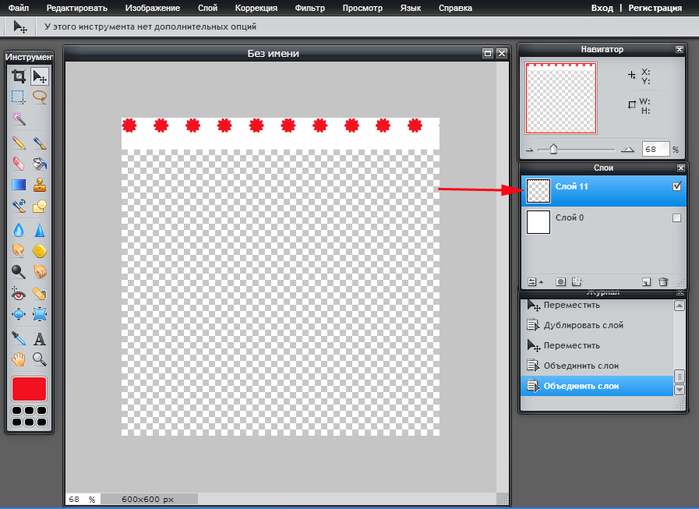Screen dimensions: 699x509
Task: Select the Blur drop tool
Action: coord(18,230)
